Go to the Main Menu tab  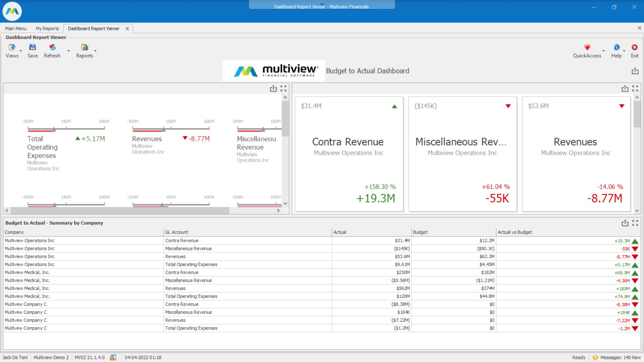point(15,28)
